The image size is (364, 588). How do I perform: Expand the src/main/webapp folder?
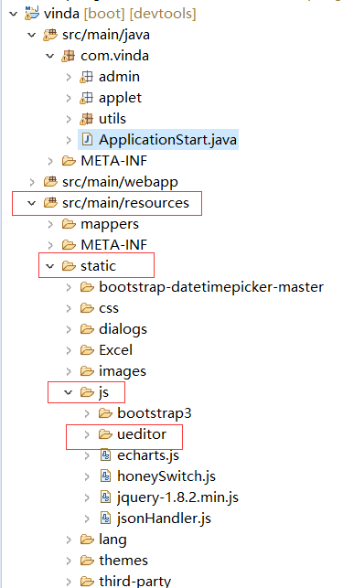click(x=32, y=182)
